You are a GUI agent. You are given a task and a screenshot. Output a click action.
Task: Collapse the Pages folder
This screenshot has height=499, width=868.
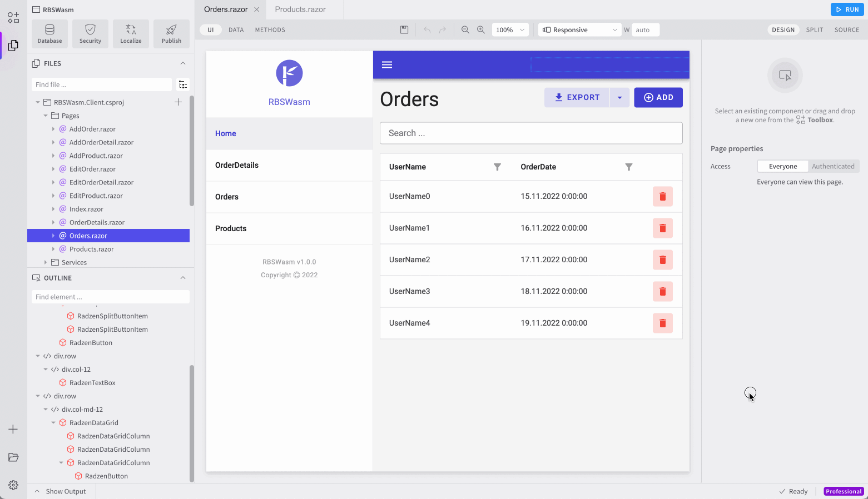pyautogui.click(x=46, y=116)
